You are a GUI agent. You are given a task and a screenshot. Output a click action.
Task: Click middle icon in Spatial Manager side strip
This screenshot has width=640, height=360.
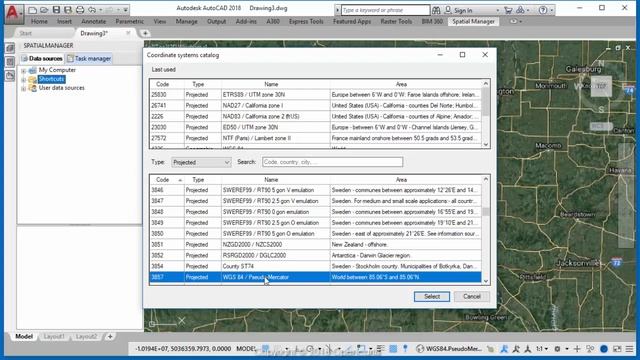10,62
